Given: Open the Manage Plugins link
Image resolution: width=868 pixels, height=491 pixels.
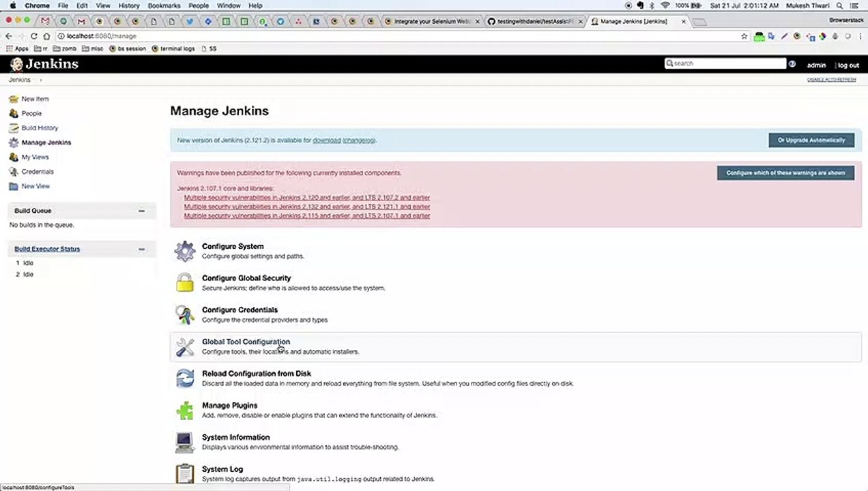Looking at the screenshot, I should (229, 406).
